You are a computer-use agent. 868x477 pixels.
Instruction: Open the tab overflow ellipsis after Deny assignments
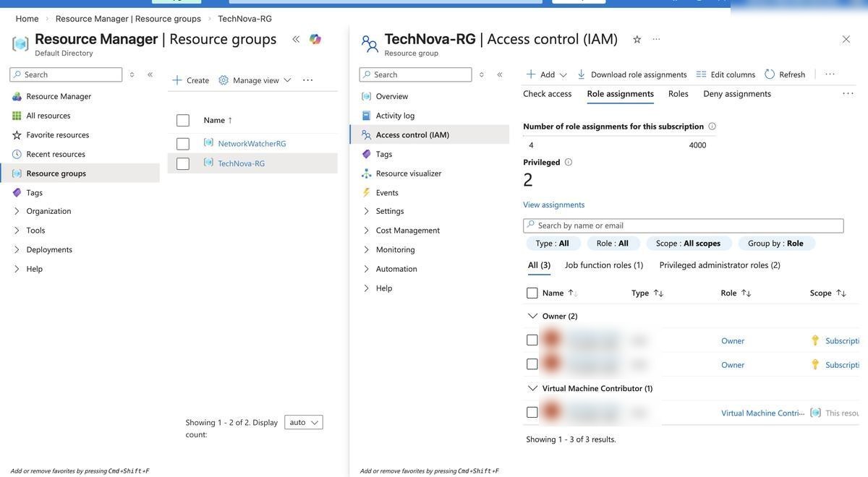[848, 93]
